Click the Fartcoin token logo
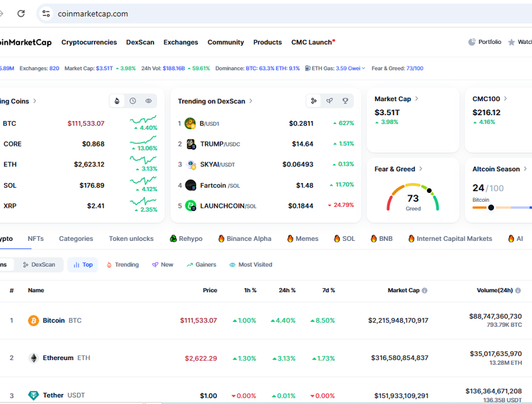The image size is (532, 404). click(x=191, y=186)
